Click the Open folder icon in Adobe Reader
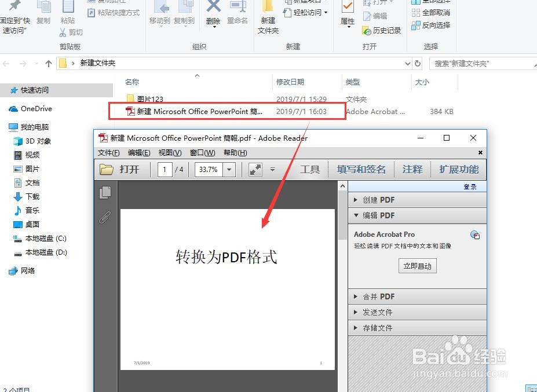This screenshot has height=392, width=537. [x=107, y=169]
